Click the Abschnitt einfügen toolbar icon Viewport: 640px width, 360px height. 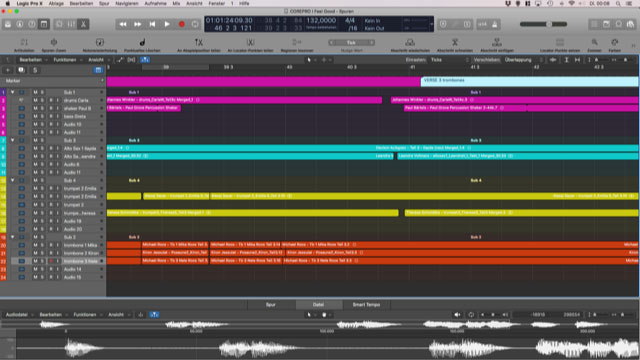(x=497, y=42)
